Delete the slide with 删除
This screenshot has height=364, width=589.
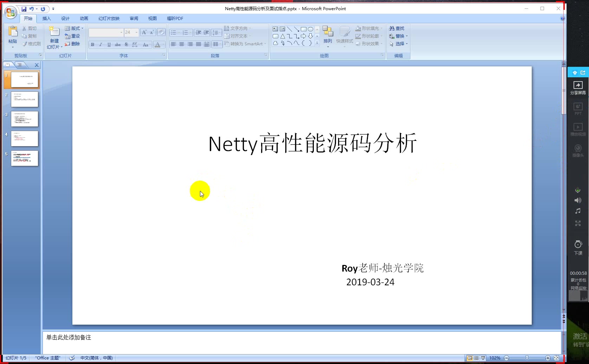(73, 44)
